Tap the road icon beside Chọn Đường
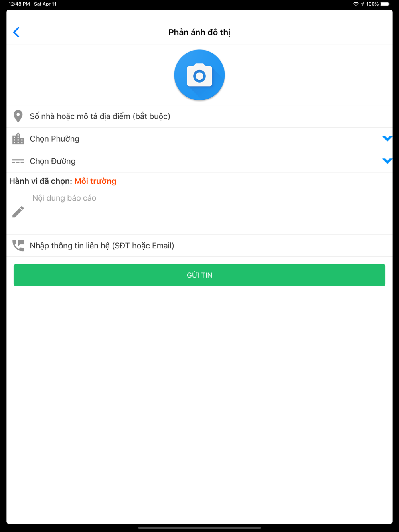 [18, 161]
